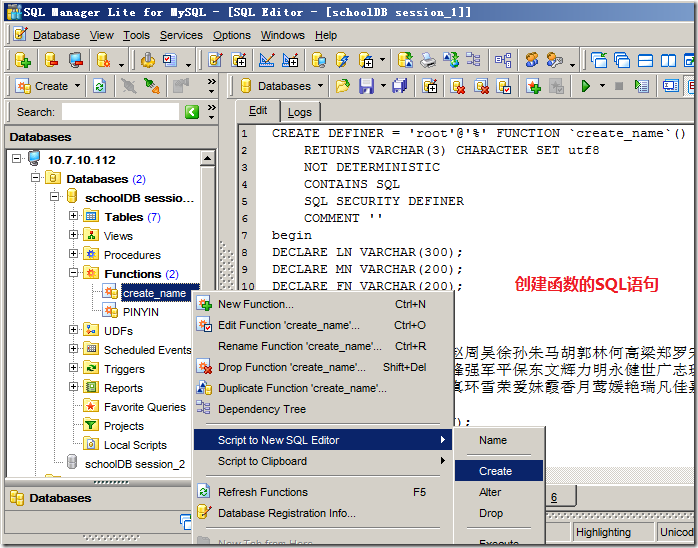Click the green search go button

pyautogui.click(x=192, y=112)
